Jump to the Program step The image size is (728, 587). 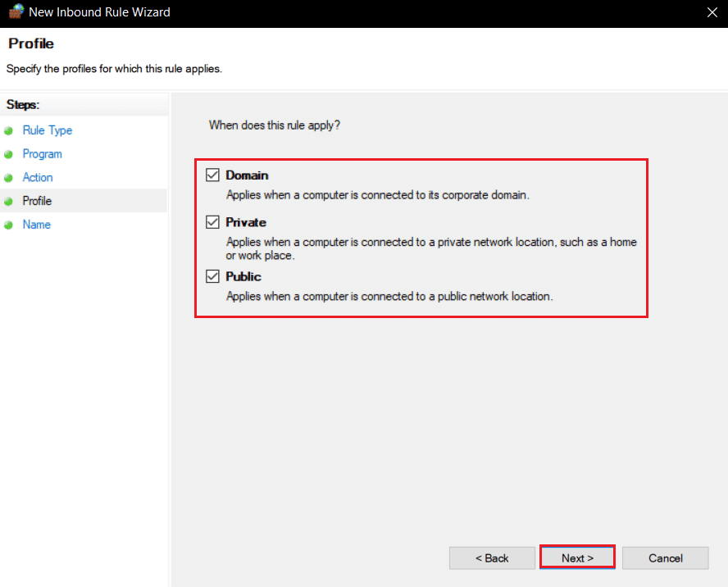click(43, 154)
